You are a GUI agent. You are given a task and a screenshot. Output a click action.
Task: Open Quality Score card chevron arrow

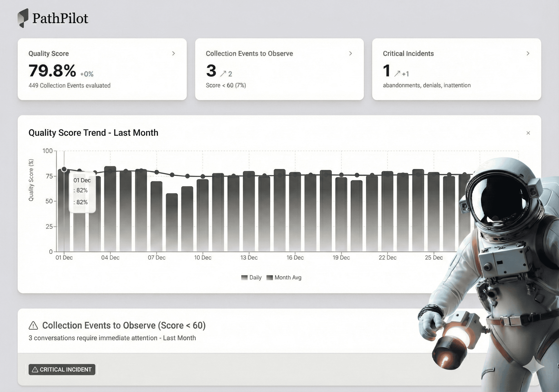pyautogui.click(x=173, y=53)
